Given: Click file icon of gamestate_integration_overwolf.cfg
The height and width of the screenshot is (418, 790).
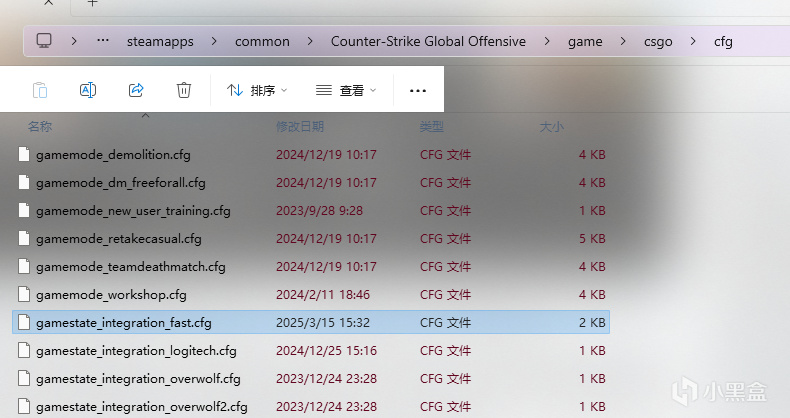Looking at the screenshot, I should pyautogui.click(x=24, y=378).
